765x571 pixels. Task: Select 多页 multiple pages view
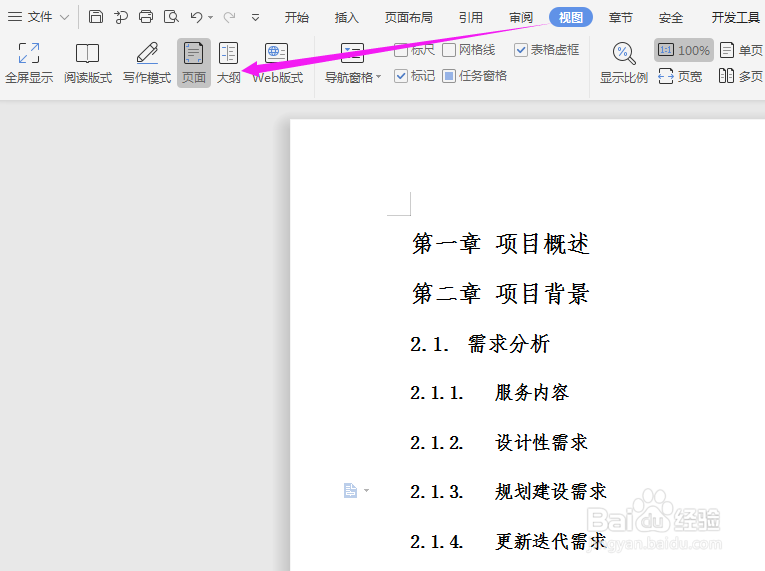tap(741, 76)
